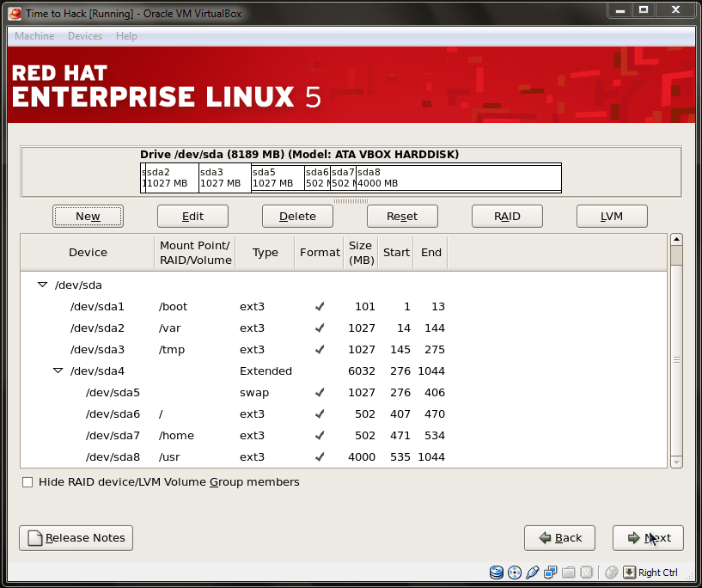Open the Release Notes
702x588 pixels.
click(x=76, y=538)
